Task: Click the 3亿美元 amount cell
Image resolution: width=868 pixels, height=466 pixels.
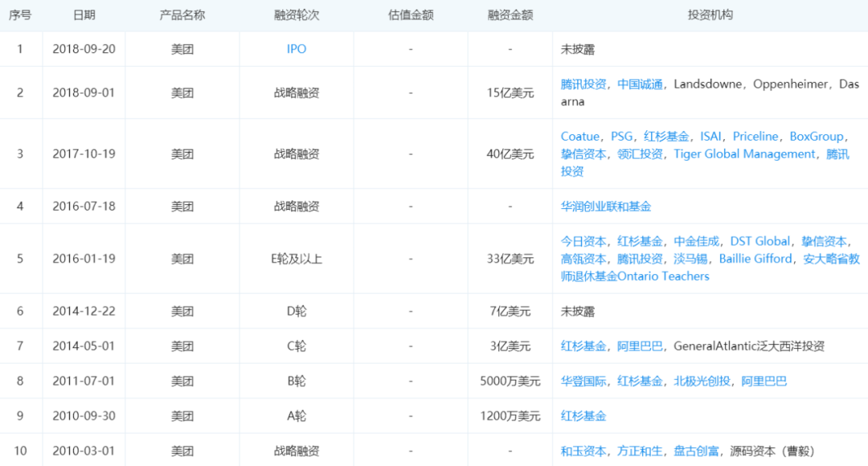Action: pos(510,346)
